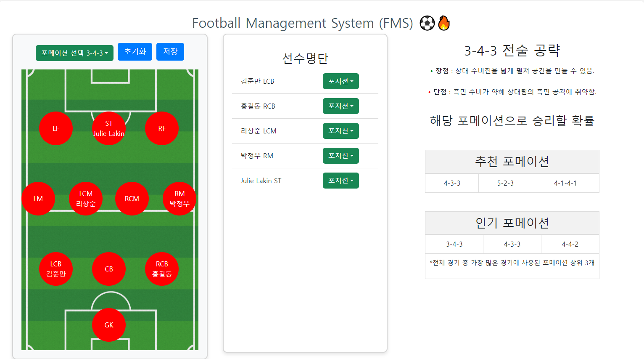Open the 포메이션 선택 3-4-3 formation dropdown

74,53
